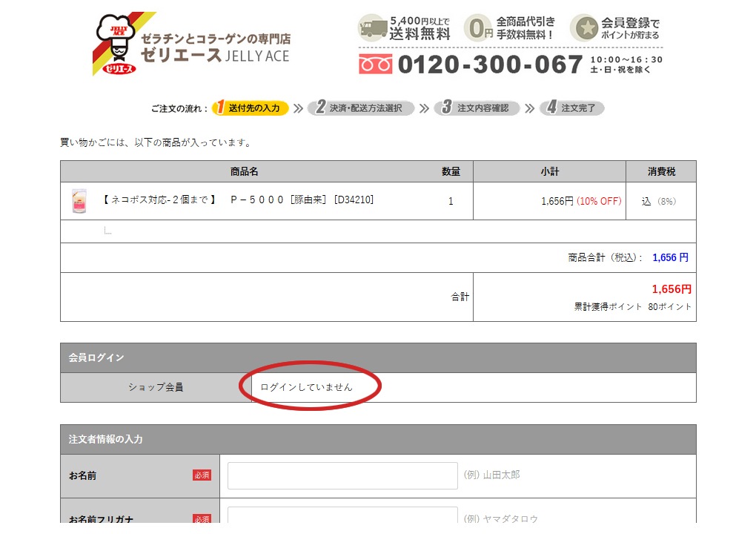Viewport: 756px width, 534px height.
Task: Focus the お名前フリガナ input field
Action: (342, 518)
